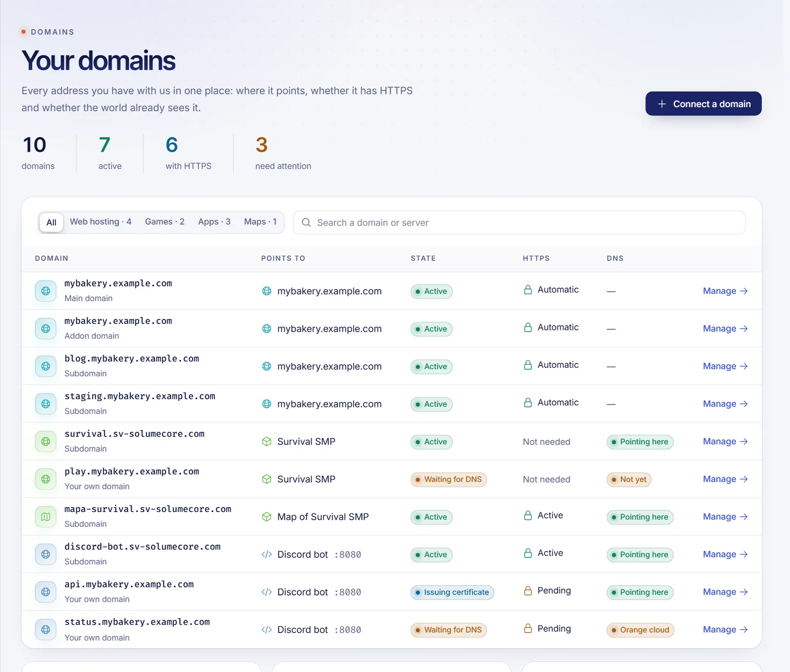Manage discord-bot.sv-solumecore.com
The image size is (790, 672).
(x=725, y=554)
